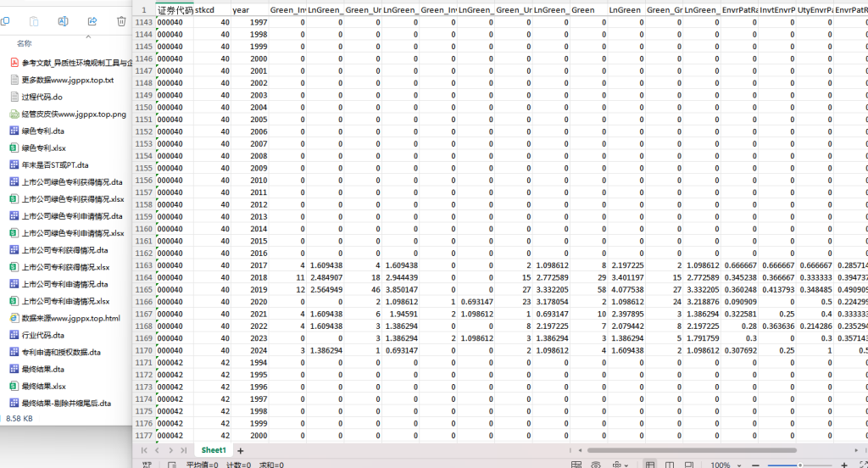Select file 最终结果-剔除并缩尾后.dta
868x468 pixels.
point(66,404)
